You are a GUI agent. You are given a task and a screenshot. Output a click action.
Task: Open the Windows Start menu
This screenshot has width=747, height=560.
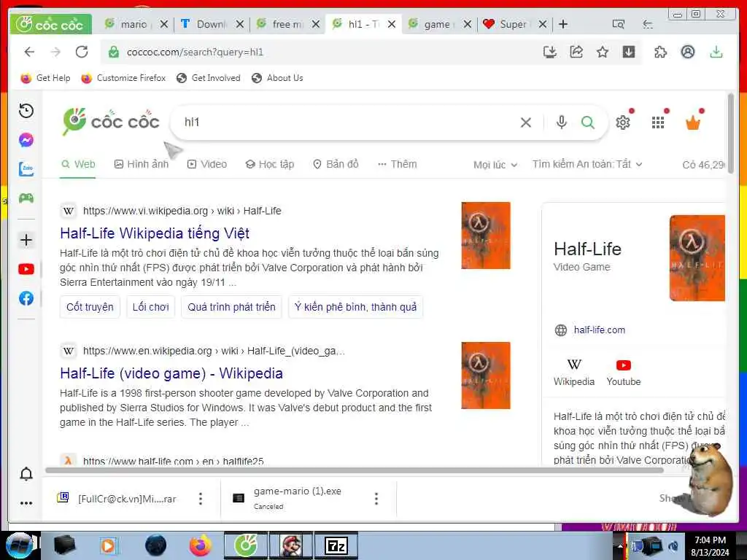click(19, 545)
